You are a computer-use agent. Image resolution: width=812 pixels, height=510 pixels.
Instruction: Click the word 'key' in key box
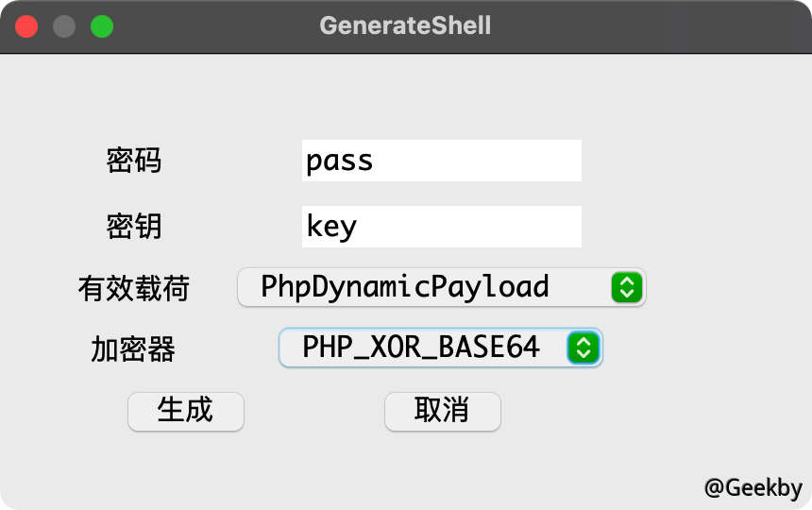[331, 227]
